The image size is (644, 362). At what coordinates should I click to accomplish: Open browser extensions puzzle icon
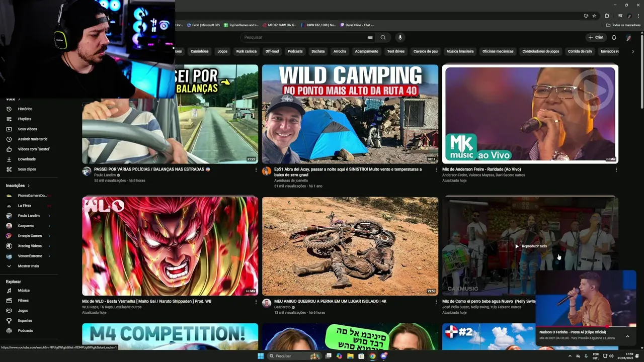(607, 16)
